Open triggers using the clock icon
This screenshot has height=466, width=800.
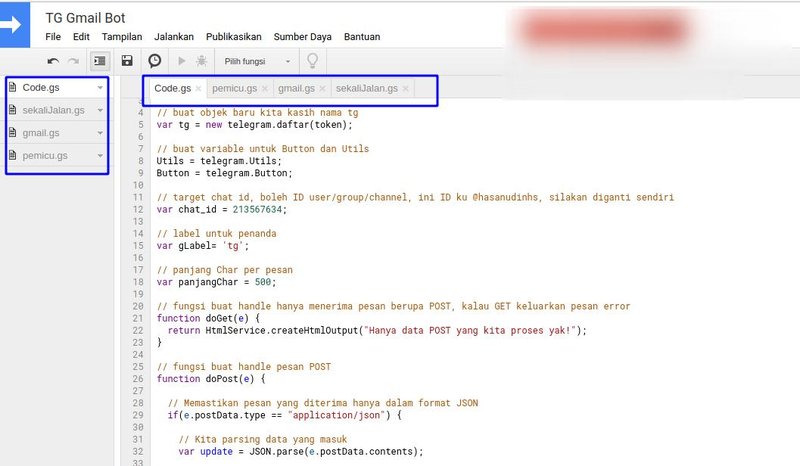(x=155, y=61)
